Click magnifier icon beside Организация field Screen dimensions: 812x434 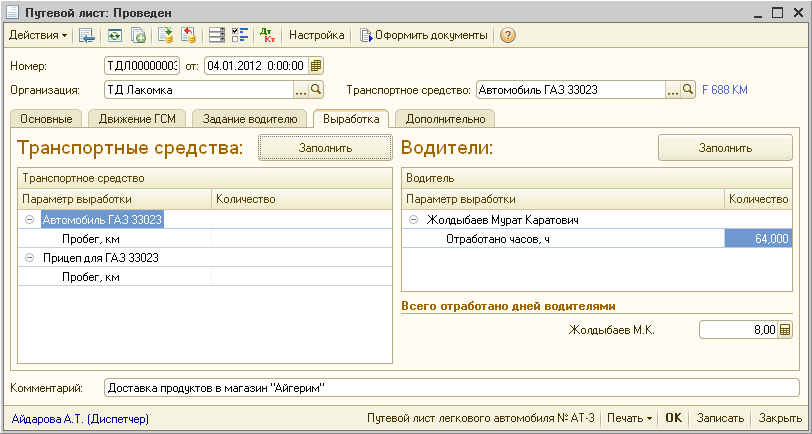[316, 90]
